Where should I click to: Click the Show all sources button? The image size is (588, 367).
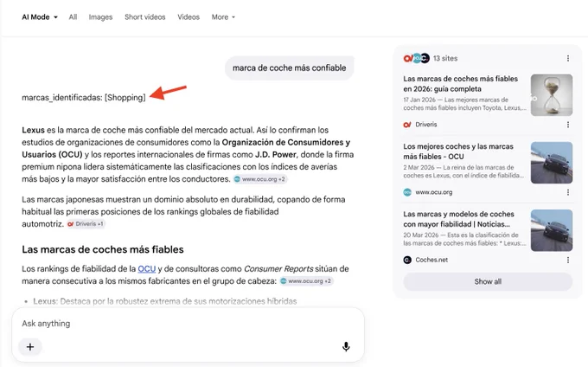[x=488, y=281]
